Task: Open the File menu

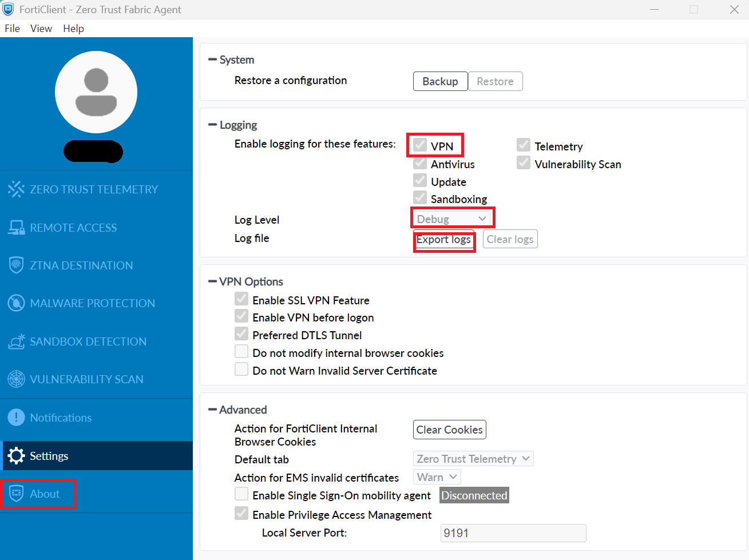Action: 12,29
